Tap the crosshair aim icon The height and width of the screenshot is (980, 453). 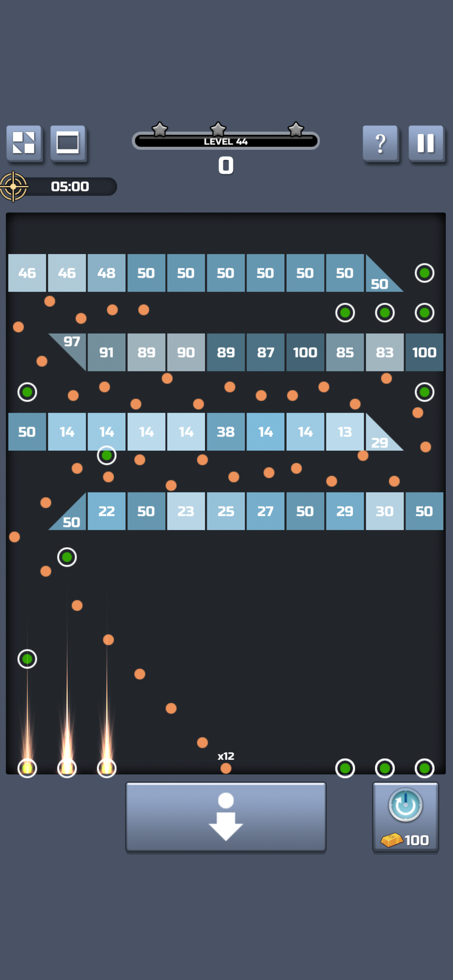coord(14,186)
